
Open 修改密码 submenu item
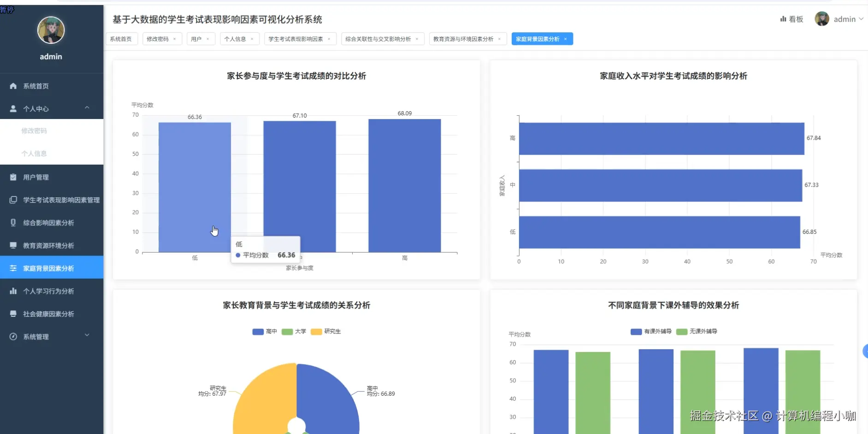pos(52,131)
